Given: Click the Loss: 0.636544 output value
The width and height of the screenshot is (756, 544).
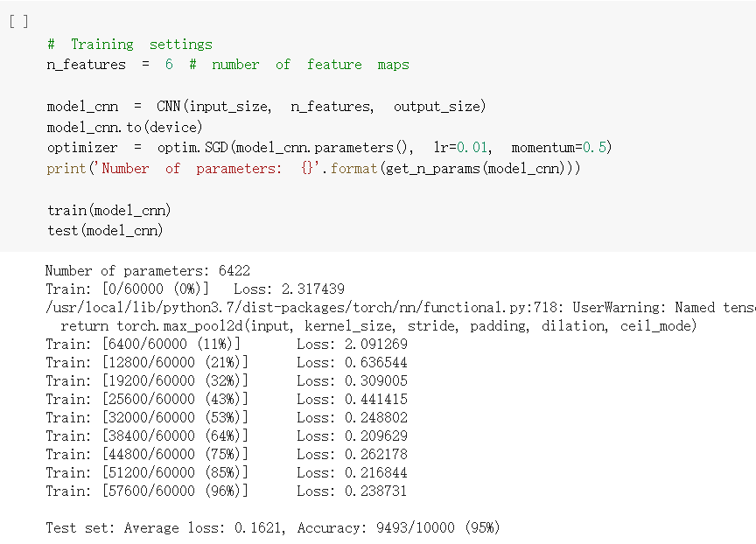Looking at the screenshot, I should click(352, 362).
